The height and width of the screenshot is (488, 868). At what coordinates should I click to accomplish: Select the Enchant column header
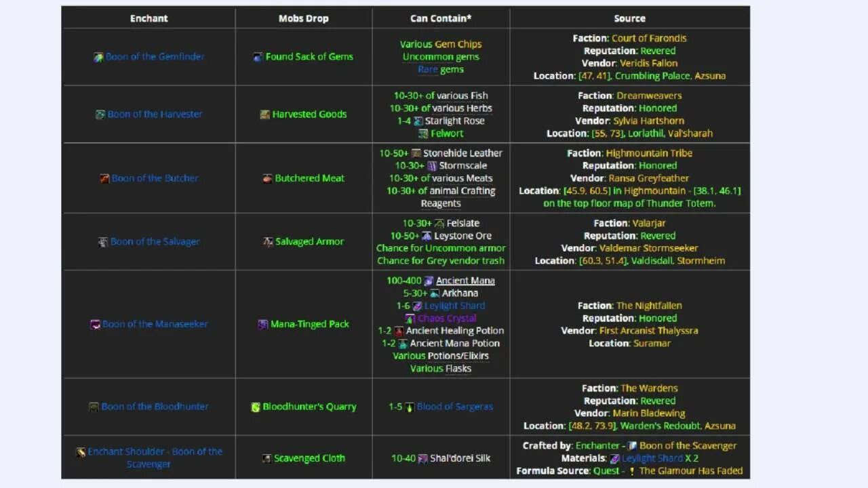tap(149, 18)
